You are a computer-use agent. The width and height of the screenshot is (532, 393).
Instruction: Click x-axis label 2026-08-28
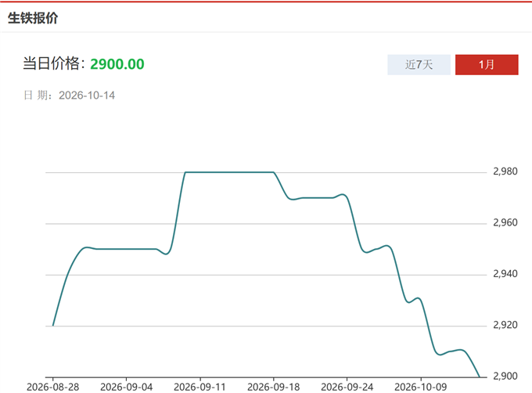(x=52, y=387)
